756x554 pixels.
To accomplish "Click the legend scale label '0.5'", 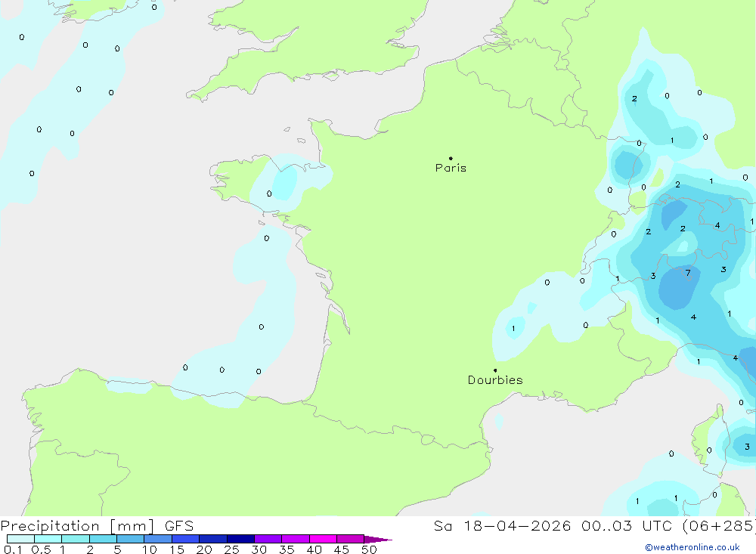I will point(41,549).
